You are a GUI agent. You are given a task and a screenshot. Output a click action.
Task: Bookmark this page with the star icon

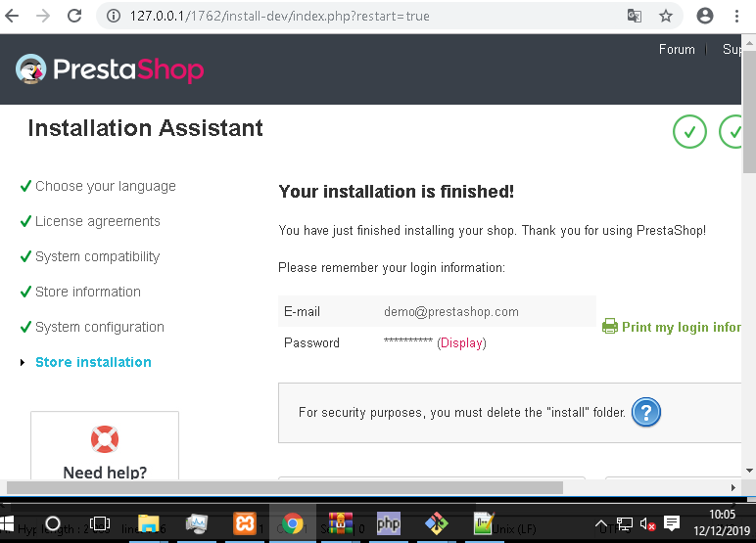tap(665, 16)
